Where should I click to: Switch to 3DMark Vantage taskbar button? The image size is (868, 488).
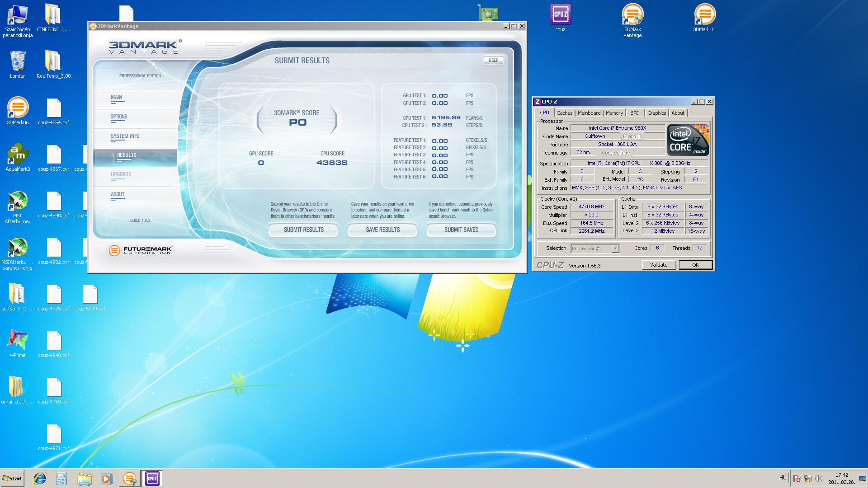[130, 479]
